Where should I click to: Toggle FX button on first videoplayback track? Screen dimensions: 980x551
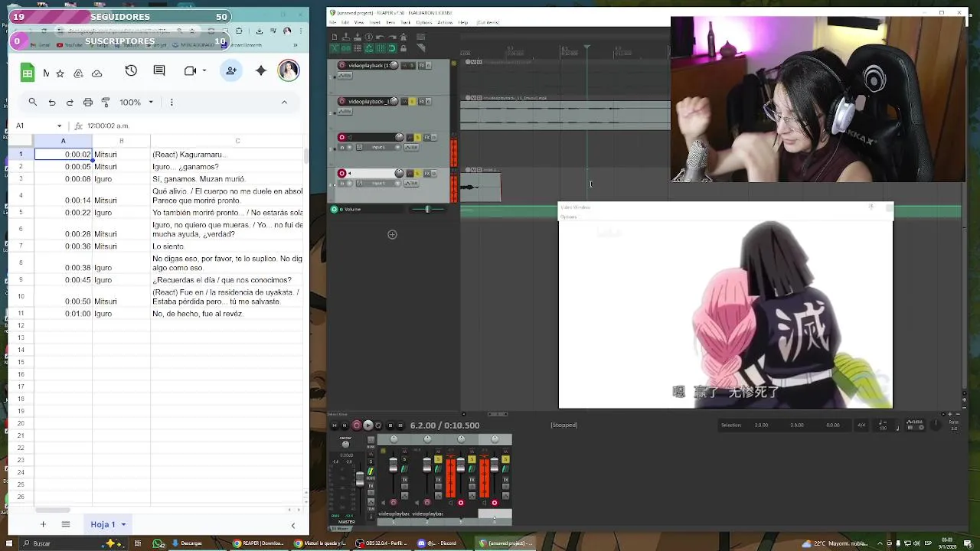(x=422, y=65)
